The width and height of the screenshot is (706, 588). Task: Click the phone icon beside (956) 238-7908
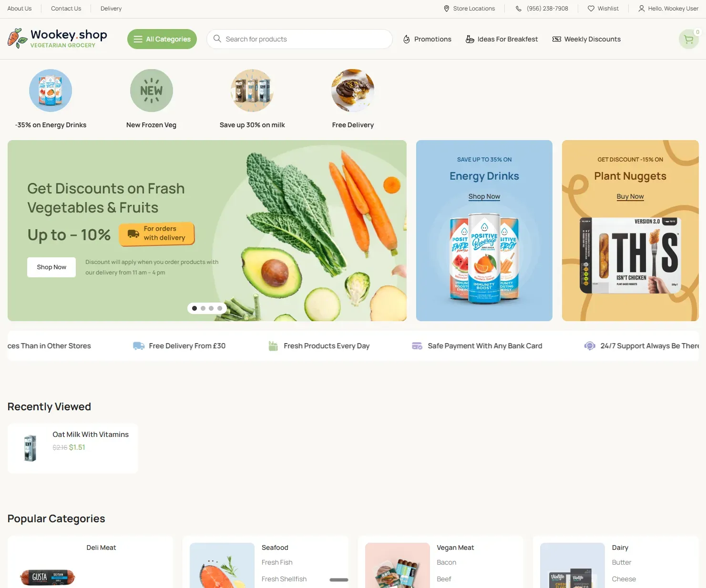pyautogui.click(x=519, y=9)
